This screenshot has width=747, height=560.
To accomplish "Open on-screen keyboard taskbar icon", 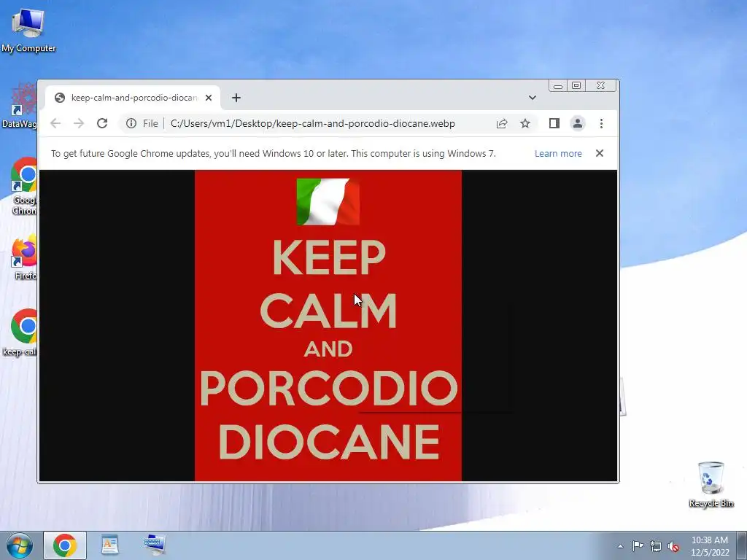I will pyautogui.click(x=155, y=545).
